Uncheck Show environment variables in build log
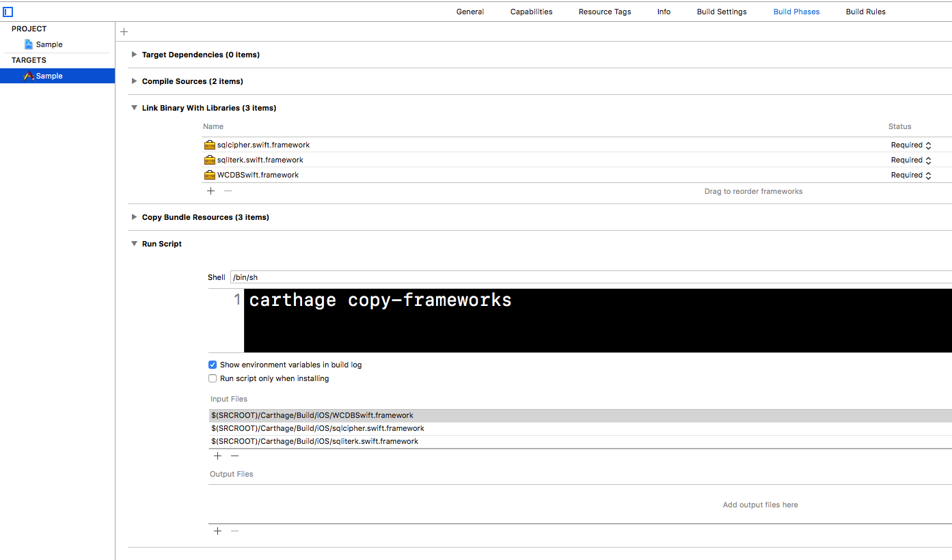Image resolution: width=952 pixels, height=560 pixels. pyautogui.click(x=213, y=365)
